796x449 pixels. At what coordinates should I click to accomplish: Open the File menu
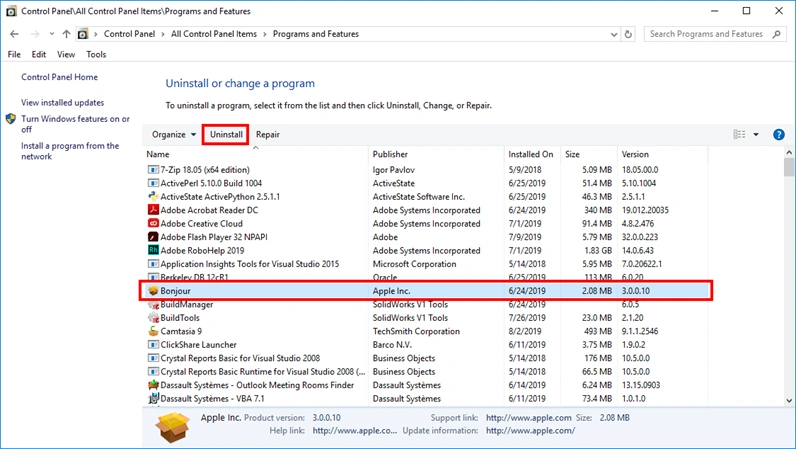coord(14,54)
